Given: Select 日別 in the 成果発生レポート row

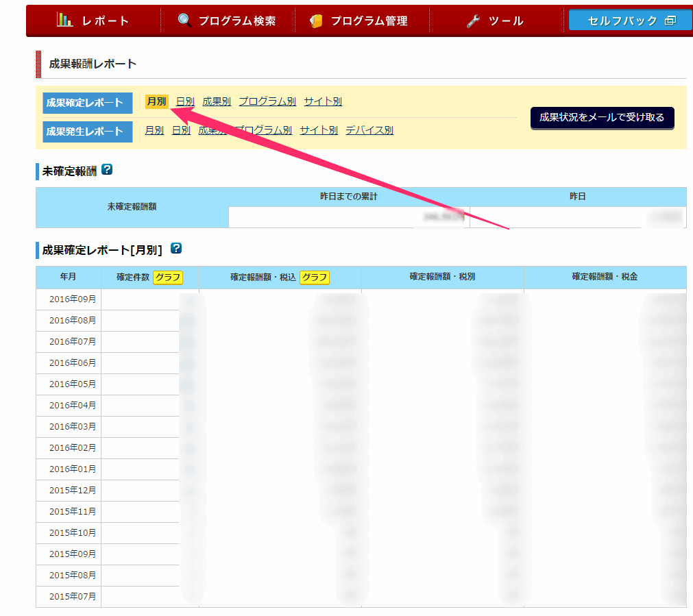Looking at the screenshot, I should 181,130.
